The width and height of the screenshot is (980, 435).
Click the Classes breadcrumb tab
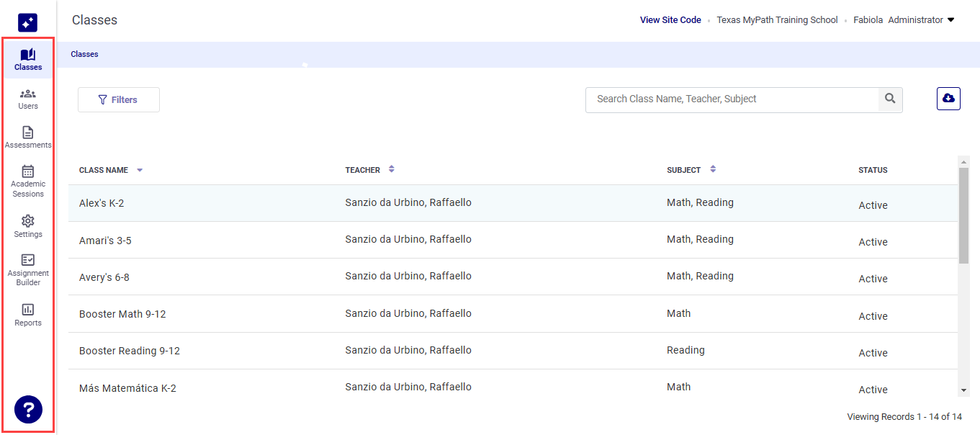(x=84, y=54)
